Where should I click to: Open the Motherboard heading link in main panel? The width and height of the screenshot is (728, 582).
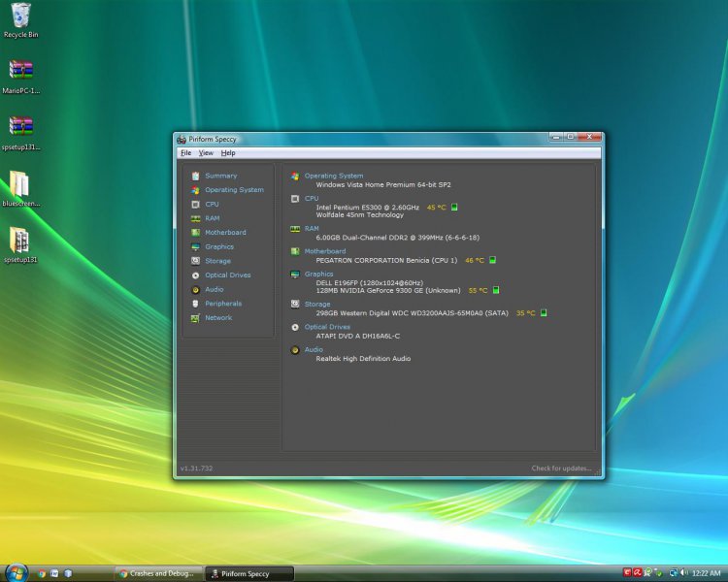(x=325, y=251)
